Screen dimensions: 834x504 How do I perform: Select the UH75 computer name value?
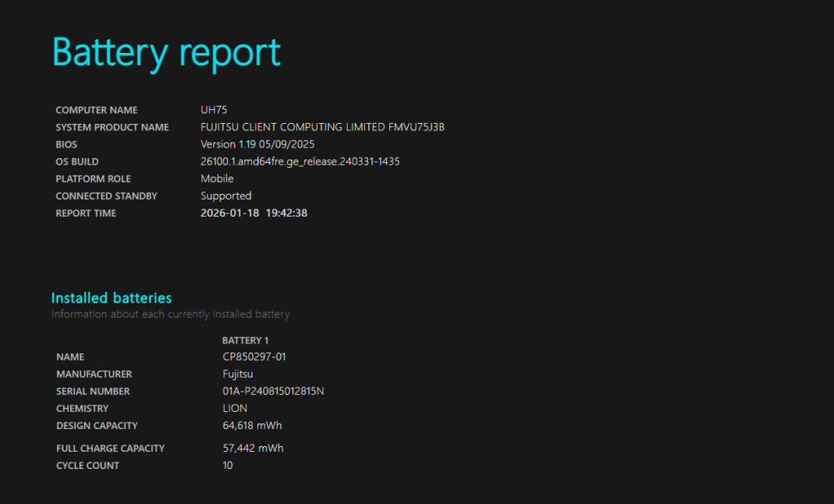click(213, 109)
